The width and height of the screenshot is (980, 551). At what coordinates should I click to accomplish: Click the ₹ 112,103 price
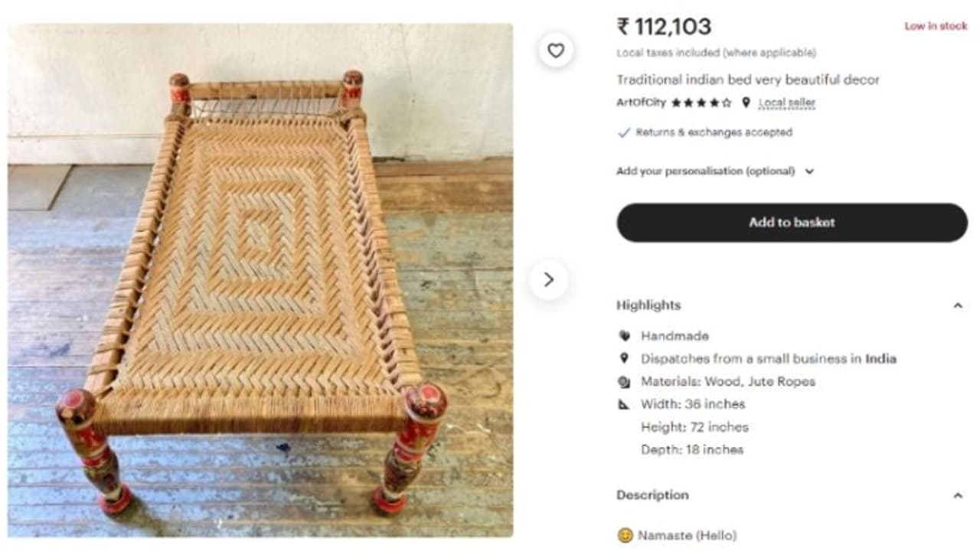pyautogui.click(x=664, y=27)
